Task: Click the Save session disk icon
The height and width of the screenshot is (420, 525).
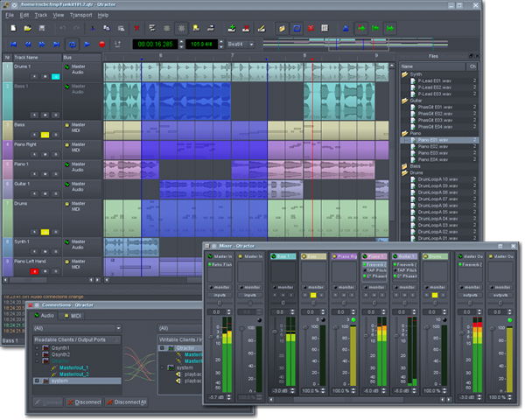Action: coord(40,29)
